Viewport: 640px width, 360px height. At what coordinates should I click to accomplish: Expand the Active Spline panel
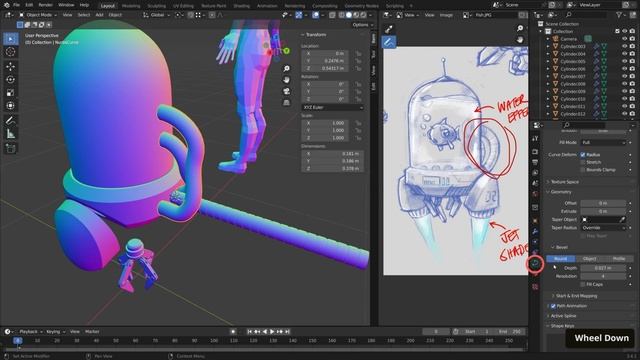563,316
